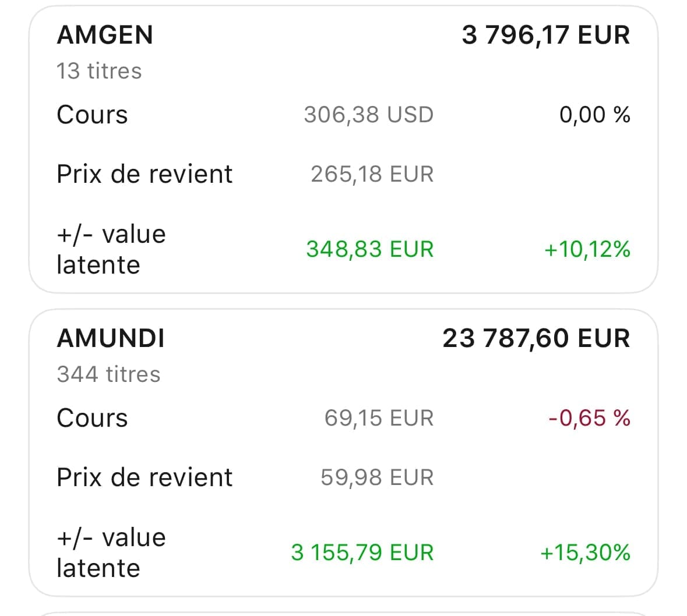Tap AMUNDI total value 23 787,60 EUR
The image size is (687, 616).
[x=536, y=338]
